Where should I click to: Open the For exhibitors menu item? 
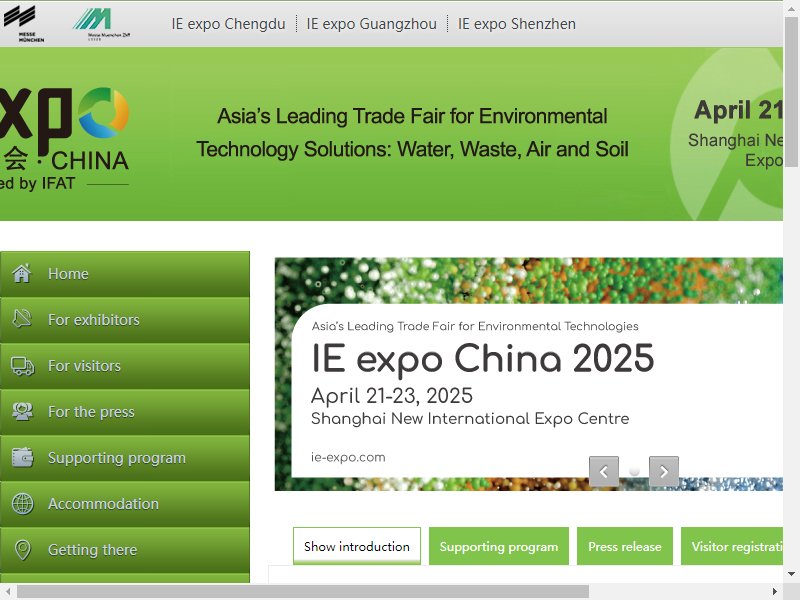[x=125, y=320]
